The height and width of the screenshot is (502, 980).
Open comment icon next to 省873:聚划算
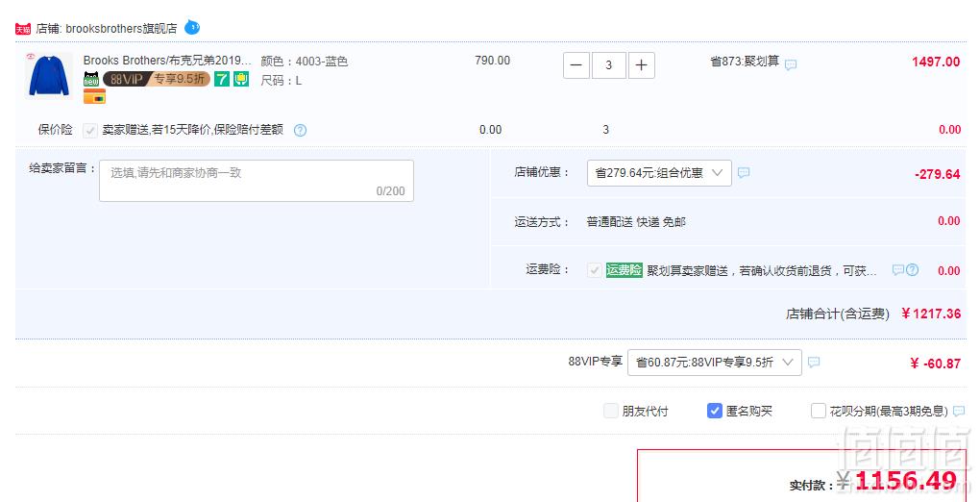(x=791, y=64)
